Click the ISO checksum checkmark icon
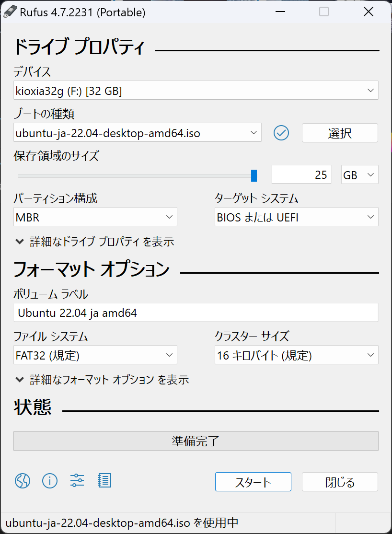The image size is (392, 534). point(281,133)
